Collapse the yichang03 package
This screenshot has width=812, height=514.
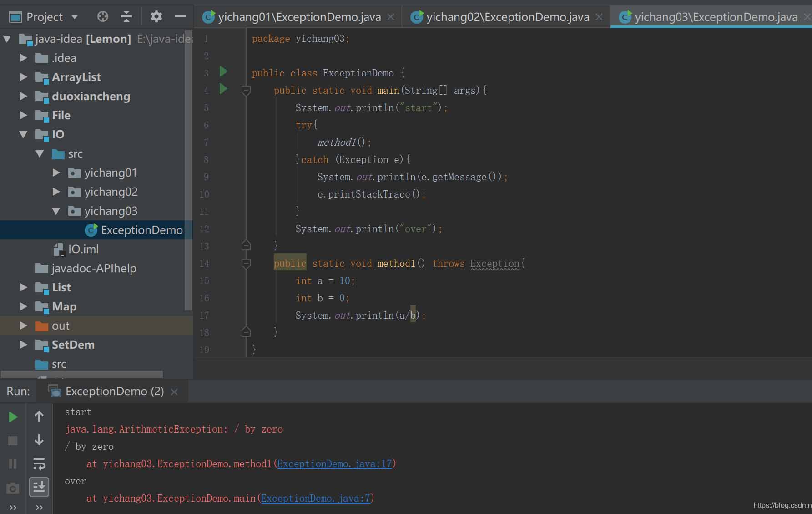pyautogui.click(x=56, y=211)
